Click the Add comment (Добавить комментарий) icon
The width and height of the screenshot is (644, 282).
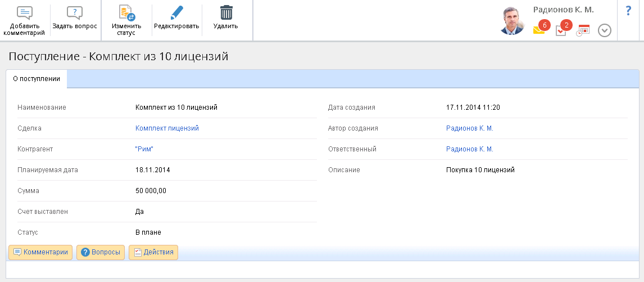point(25,12)
